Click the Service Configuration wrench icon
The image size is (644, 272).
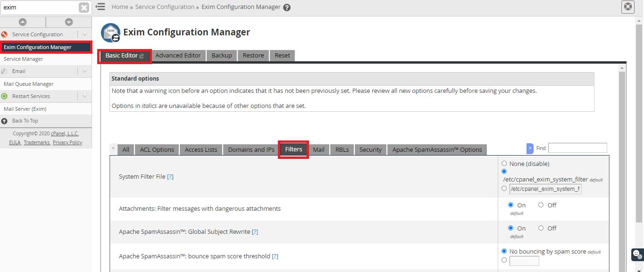tap(4, 34)
